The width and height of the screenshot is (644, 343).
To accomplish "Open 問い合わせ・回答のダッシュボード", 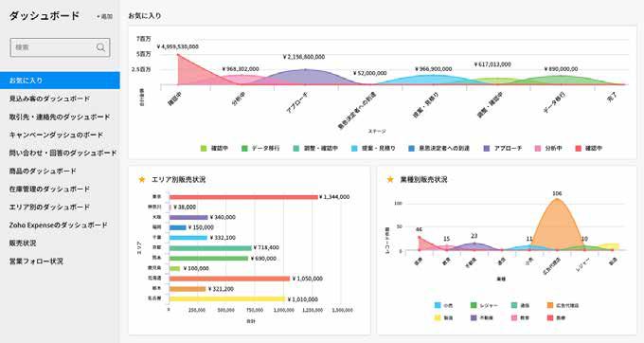I will pyautogui.click(x=63, y=153).
